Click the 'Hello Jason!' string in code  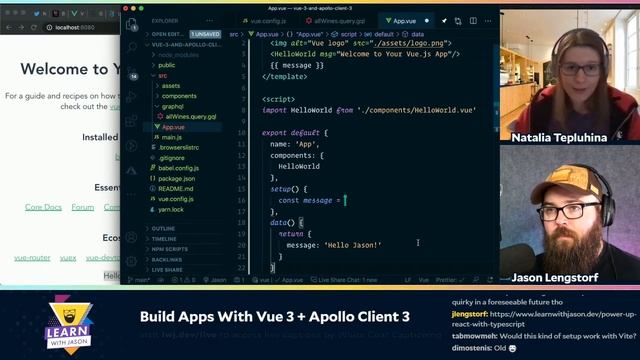[353, 245]
